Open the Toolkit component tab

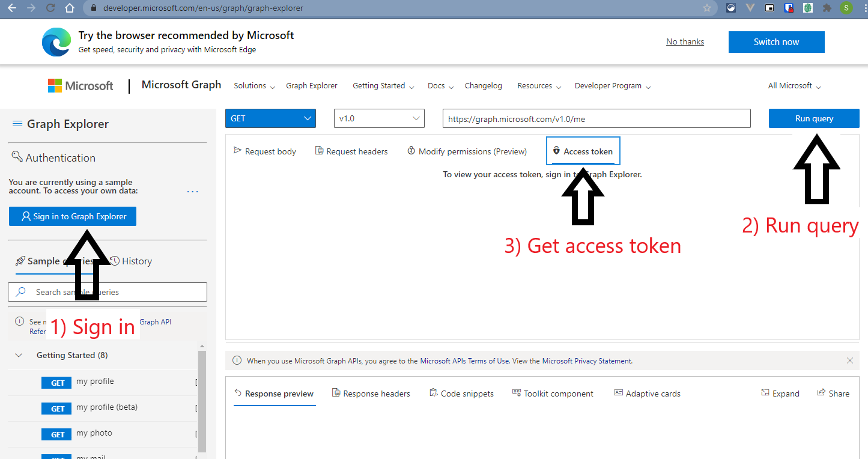click(x=553, y=394)
